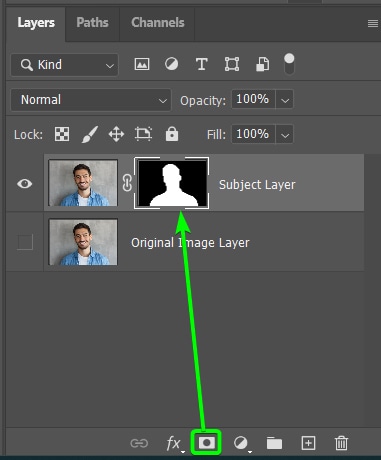Open the layer style fx menu

(174, 443)
